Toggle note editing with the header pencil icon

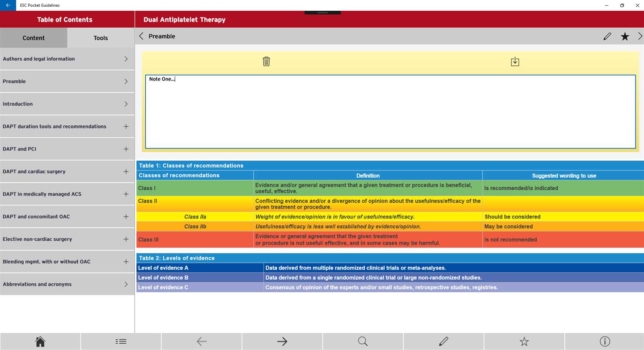coord(607,36)
